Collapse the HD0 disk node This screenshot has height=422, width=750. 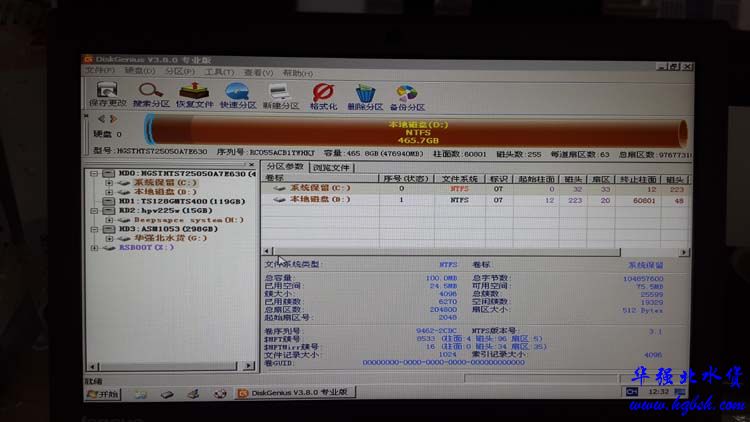point(94,173)
